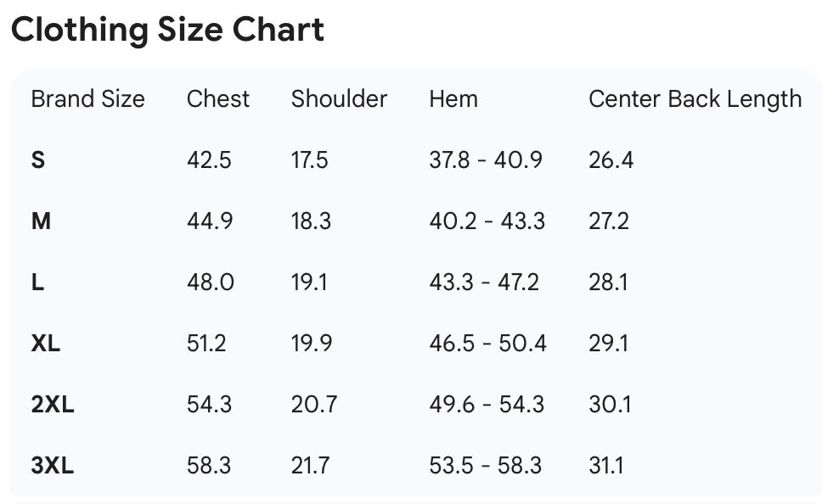Select the 2XL size row label

point(53,405)
